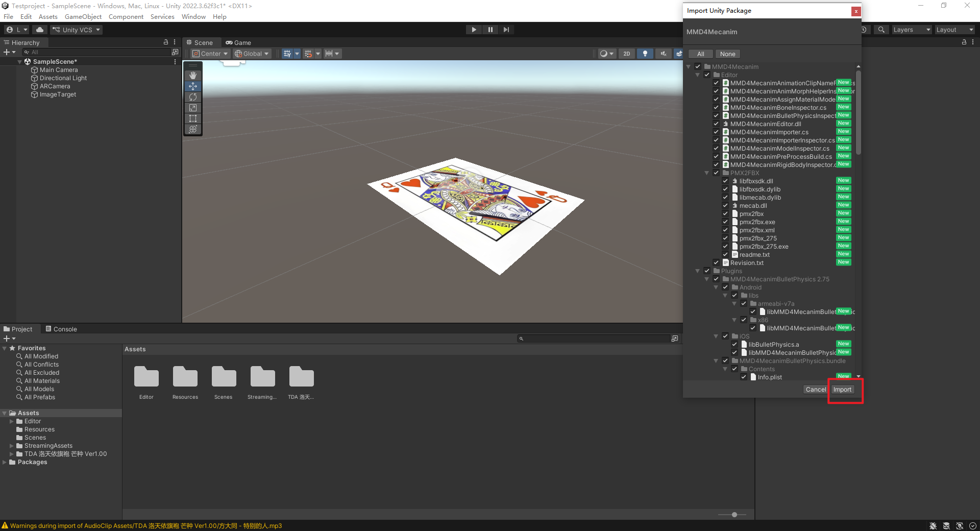Select Main Camera in Hierarchy
The image size is (980, 531).
(x=59, y=70)
